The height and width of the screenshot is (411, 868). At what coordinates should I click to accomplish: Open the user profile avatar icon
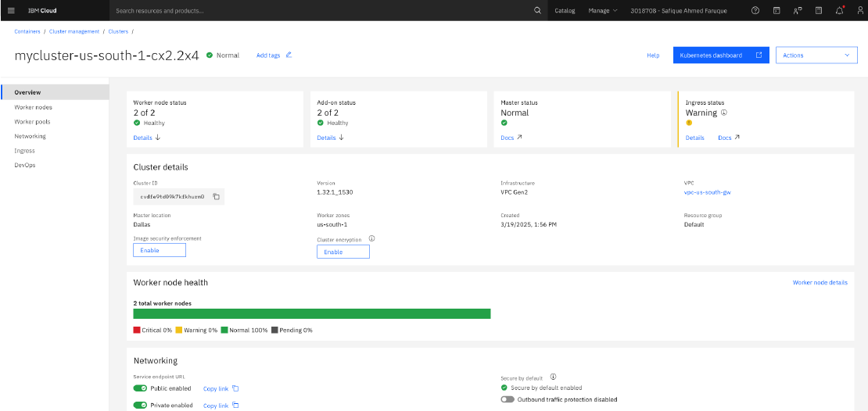(x=859, y=10)
